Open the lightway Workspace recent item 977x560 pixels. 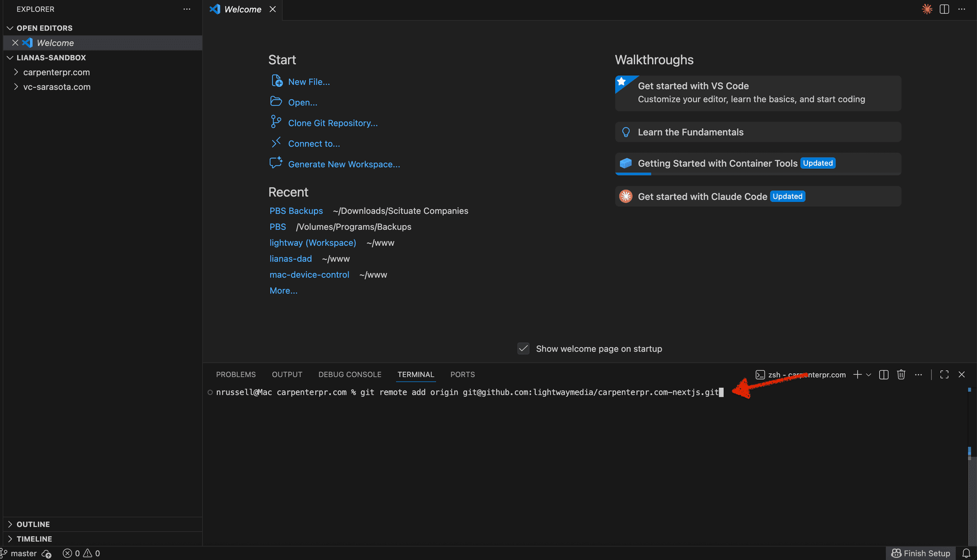(x=312, y=243)
